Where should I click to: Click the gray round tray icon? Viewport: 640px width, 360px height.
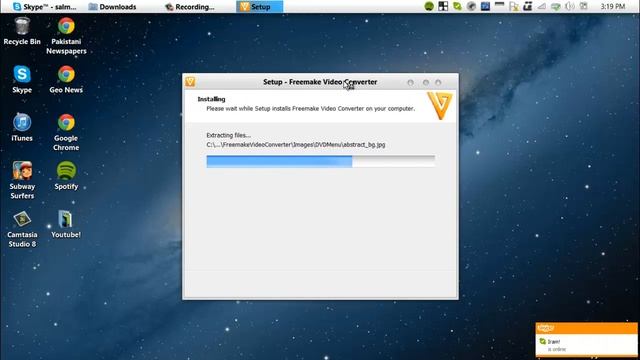point(471,6)
